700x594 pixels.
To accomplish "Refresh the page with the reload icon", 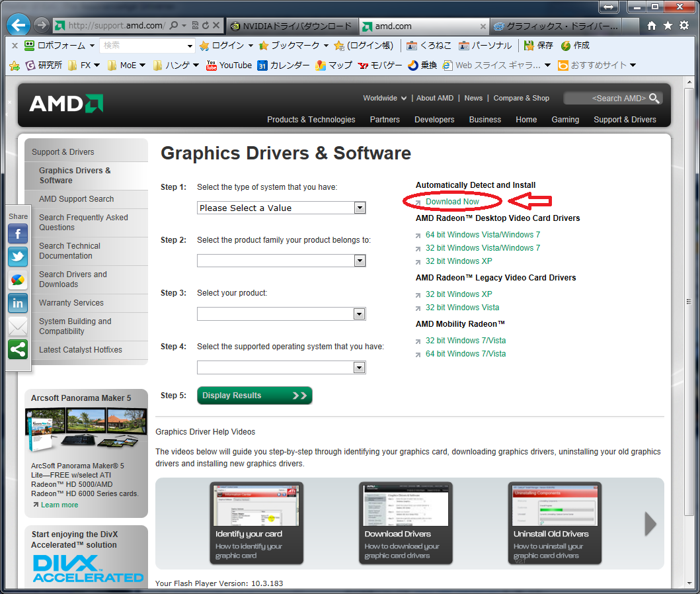I will tap(206, 25).
